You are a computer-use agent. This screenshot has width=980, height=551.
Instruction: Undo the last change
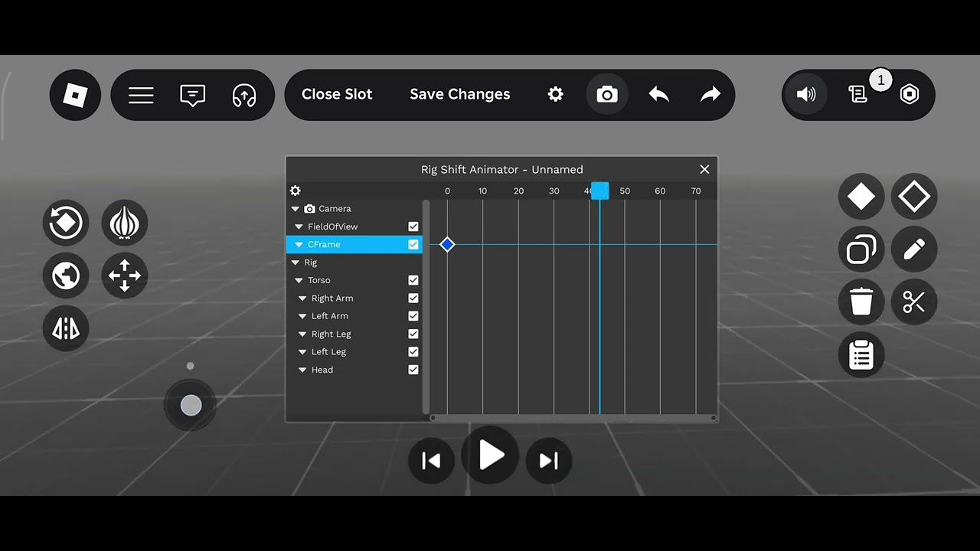658,94
